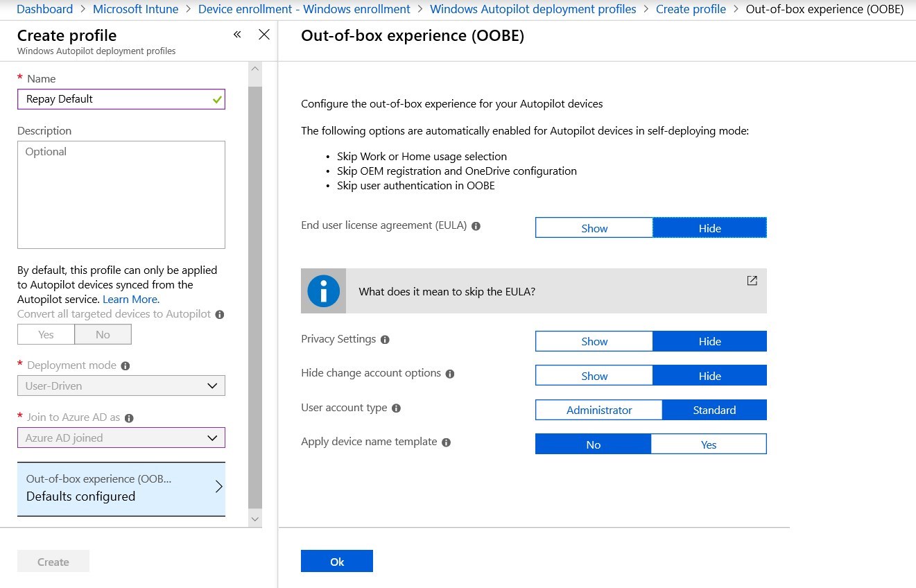916x588 pixels.
Task: Set Hide change account options to Hide
Action: click(709, 376)
